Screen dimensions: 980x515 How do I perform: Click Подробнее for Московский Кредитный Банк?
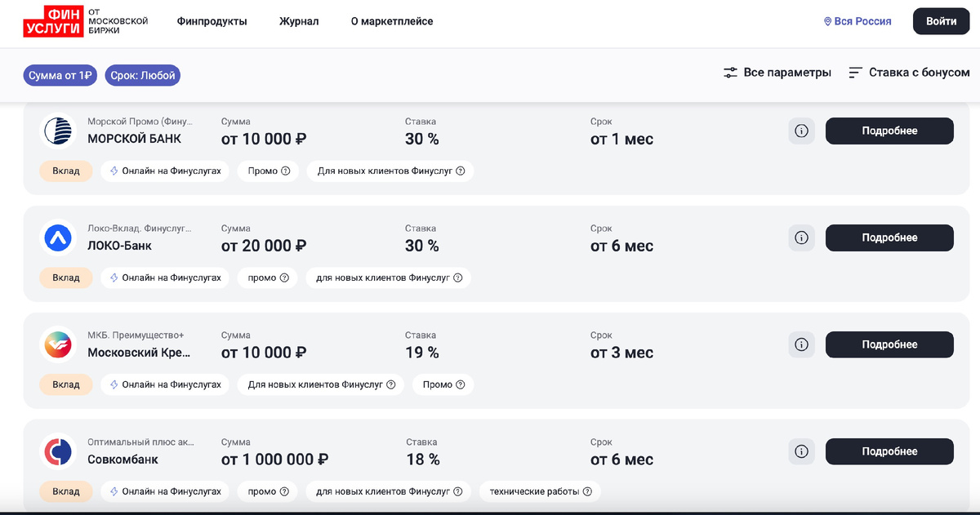(889, 344)
